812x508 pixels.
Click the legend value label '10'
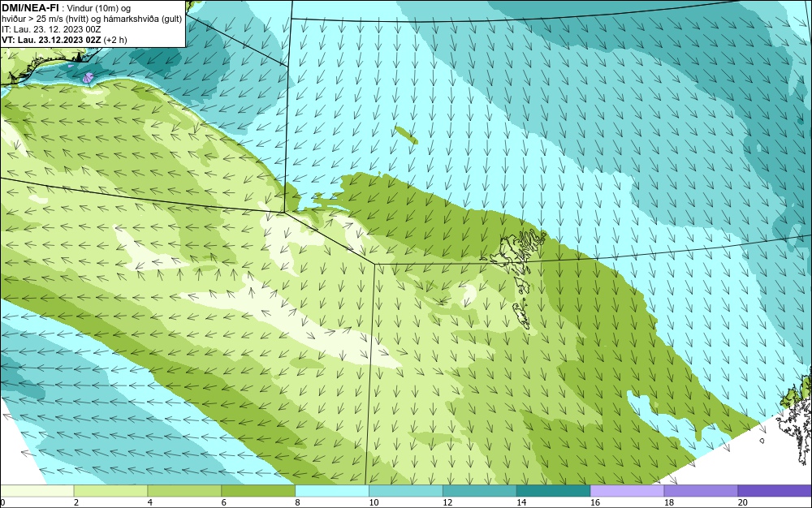point(374,502)
